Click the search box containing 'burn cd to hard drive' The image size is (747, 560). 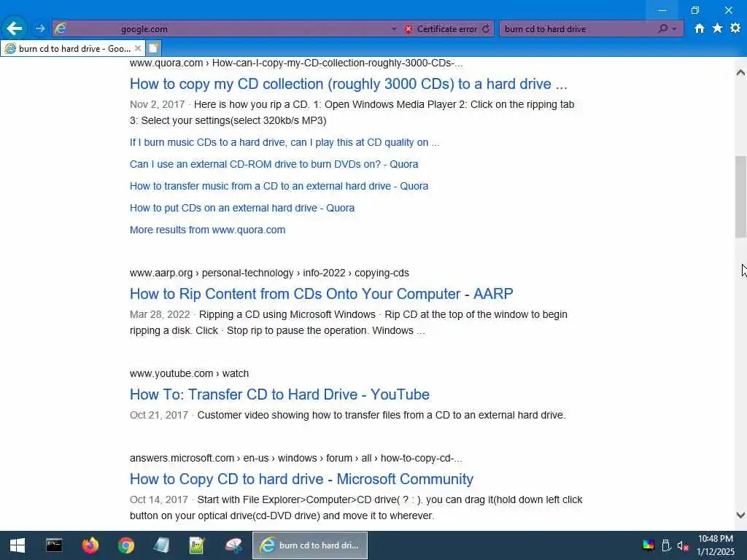[578, 29]
